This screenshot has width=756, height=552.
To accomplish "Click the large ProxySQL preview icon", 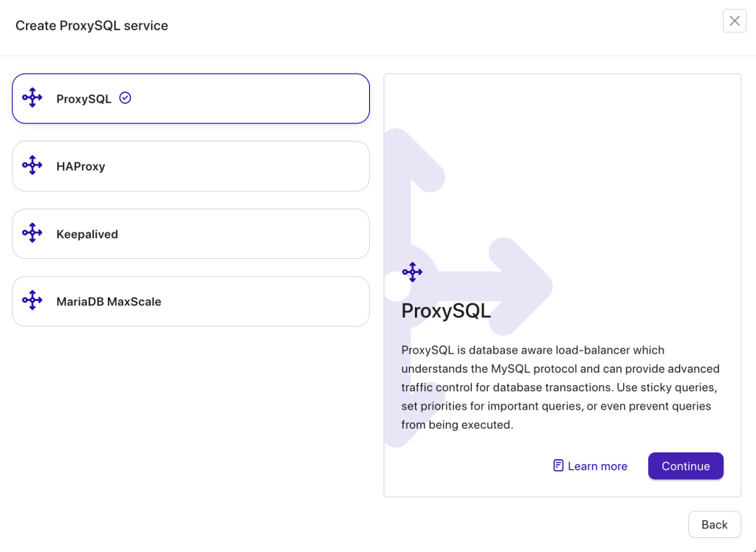I will tap(412, 272).
